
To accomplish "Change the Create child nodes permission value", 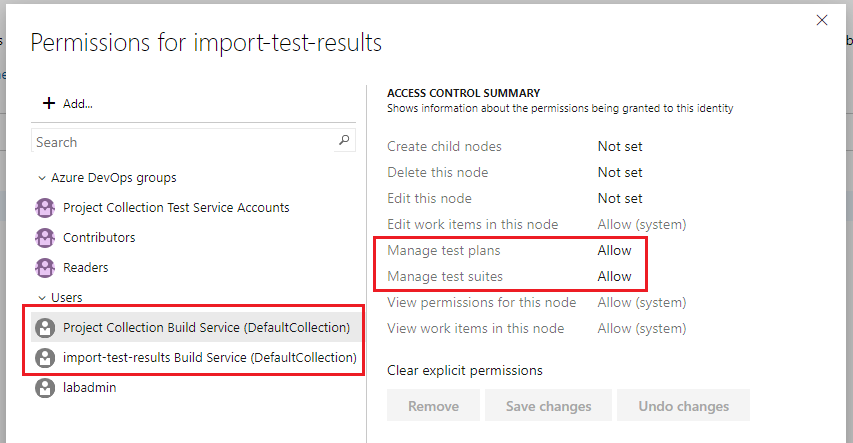I will 620,146.
